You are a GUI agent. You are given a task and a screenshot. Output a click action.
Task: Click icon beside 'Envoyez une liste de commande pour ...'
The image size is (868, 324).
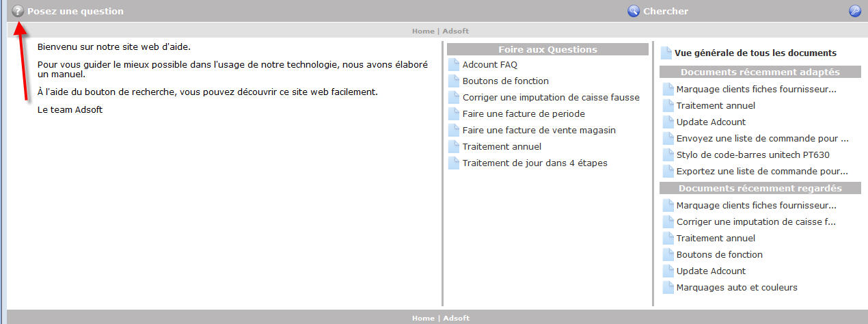coord(668,139)
